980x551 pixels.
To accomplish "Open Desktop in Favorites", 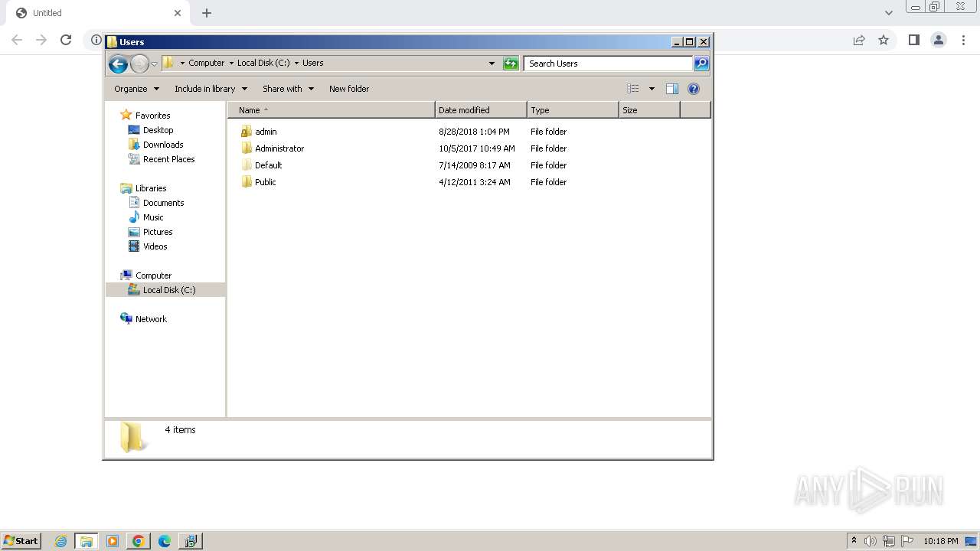I will (158, 130).
